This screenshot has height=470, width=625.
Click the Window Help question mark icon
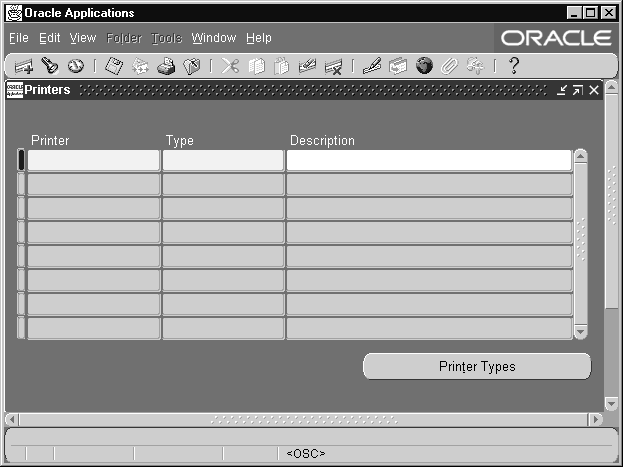(514, 65)
